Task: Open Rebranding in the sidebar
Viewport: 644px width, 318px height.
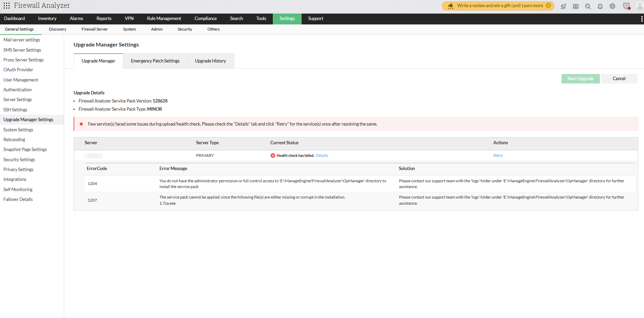Action: (x=14, y=139)
